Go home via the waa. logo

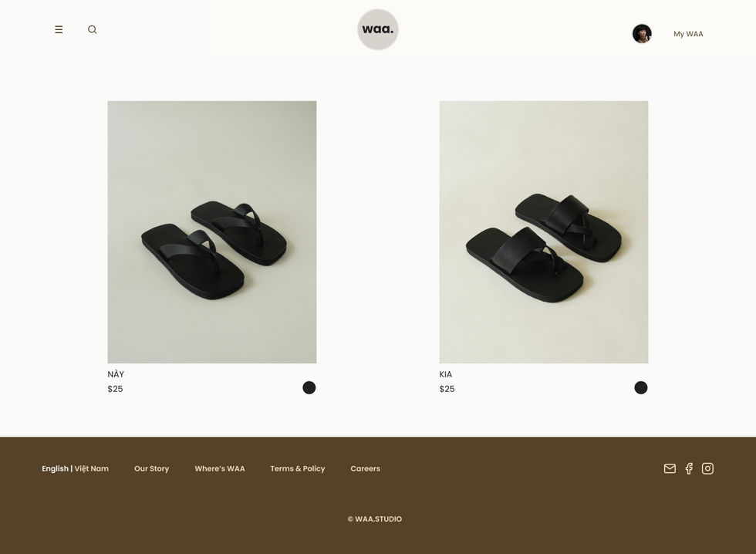coord(377,29)
